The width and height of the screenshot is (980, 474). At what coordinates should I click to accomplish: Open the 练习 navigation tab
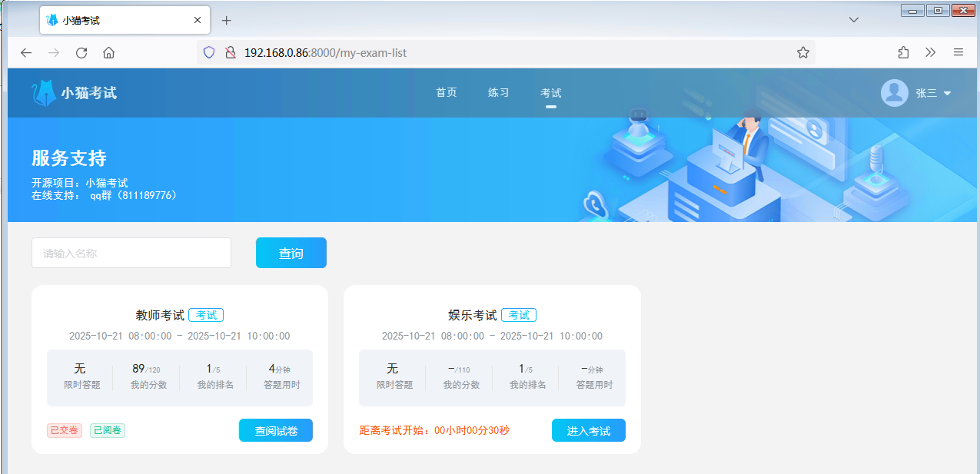[x=498, y=93]
